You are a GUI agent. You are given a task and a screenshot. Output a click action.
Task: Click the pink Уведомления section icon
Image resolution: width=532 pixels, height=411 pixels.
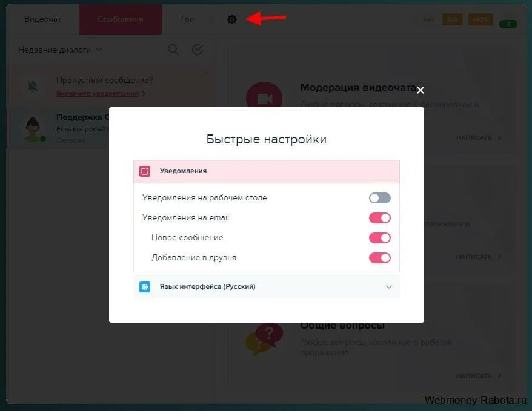[145, 171]
